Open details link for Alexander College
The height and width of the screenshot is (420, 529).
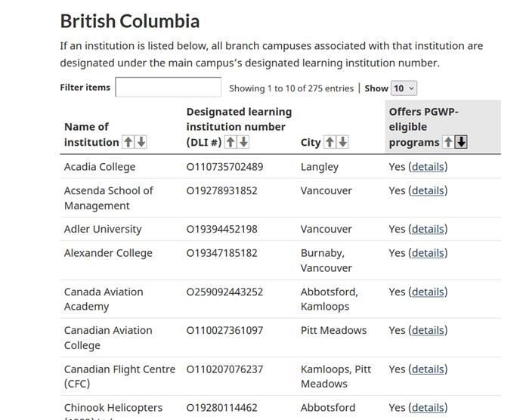[x=428, y=253]
